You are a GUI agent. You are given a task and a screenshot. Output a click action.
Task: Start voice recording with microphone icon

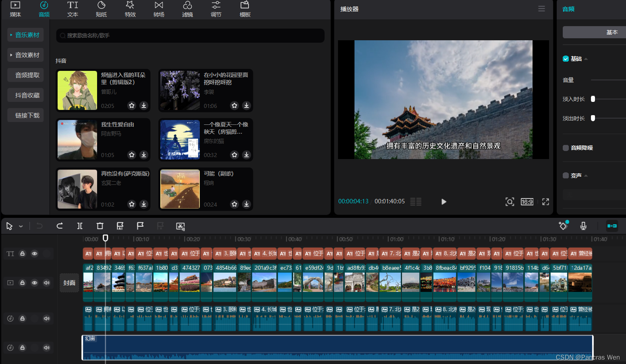tap(583, 226)
